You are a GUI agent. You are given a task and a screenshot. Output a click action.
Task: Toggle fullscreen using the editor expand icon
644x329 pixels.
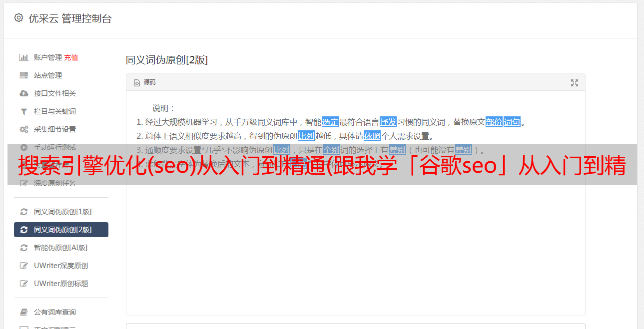tap(575, 83)
